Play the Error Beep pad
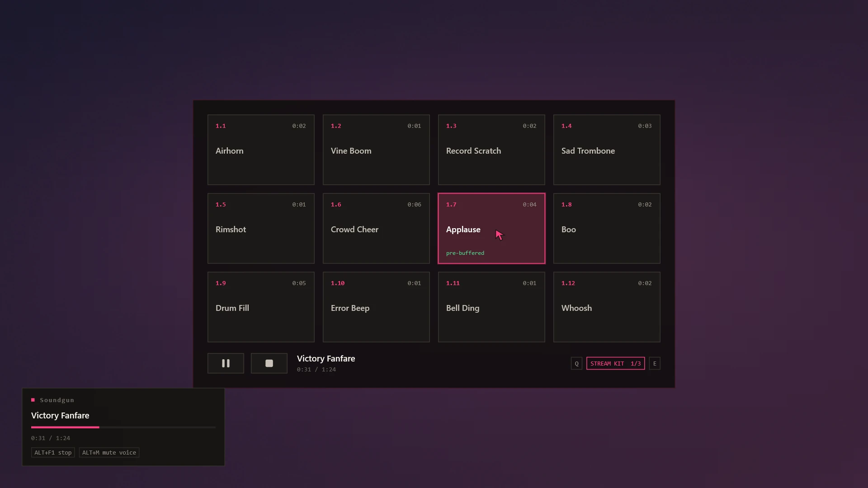 [x=376, y=307]
